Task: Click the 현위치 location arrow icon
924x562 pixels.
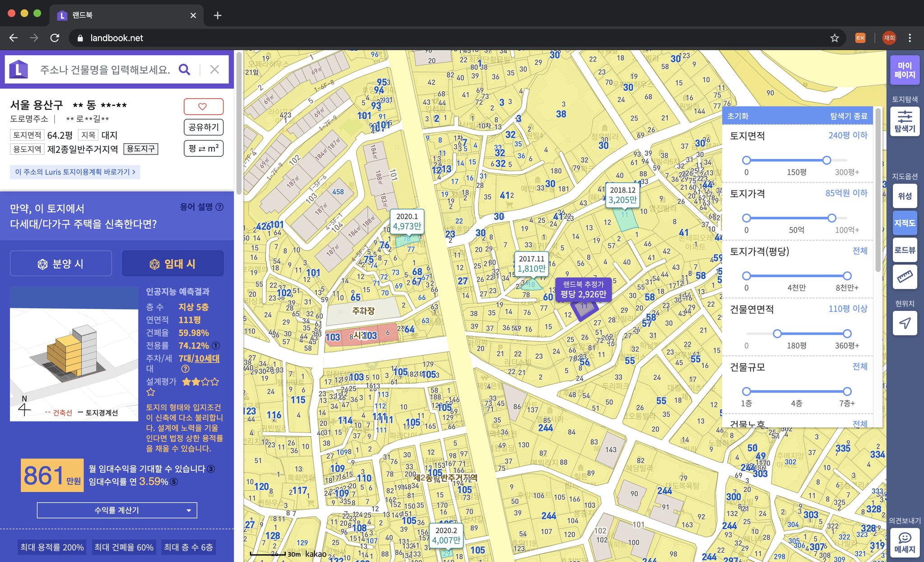Action: (x=905, y=323)
